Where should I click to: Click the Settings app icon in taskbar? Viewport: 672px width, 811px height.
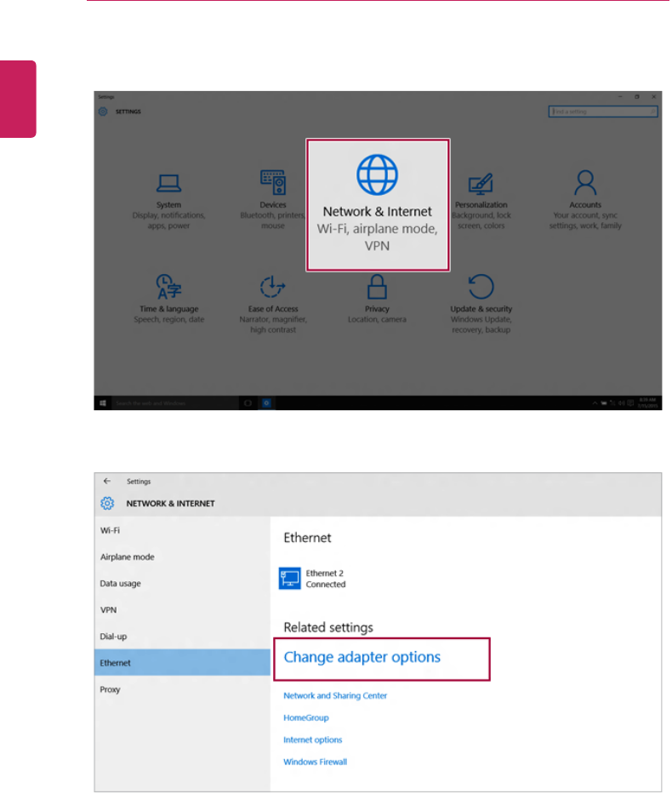[x=266, y=403]
